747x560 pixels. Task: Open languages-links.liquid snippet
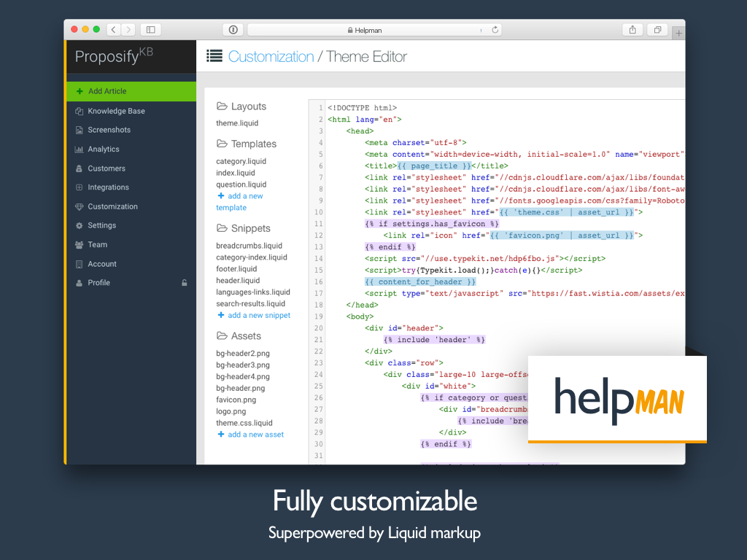coord(253,292)
